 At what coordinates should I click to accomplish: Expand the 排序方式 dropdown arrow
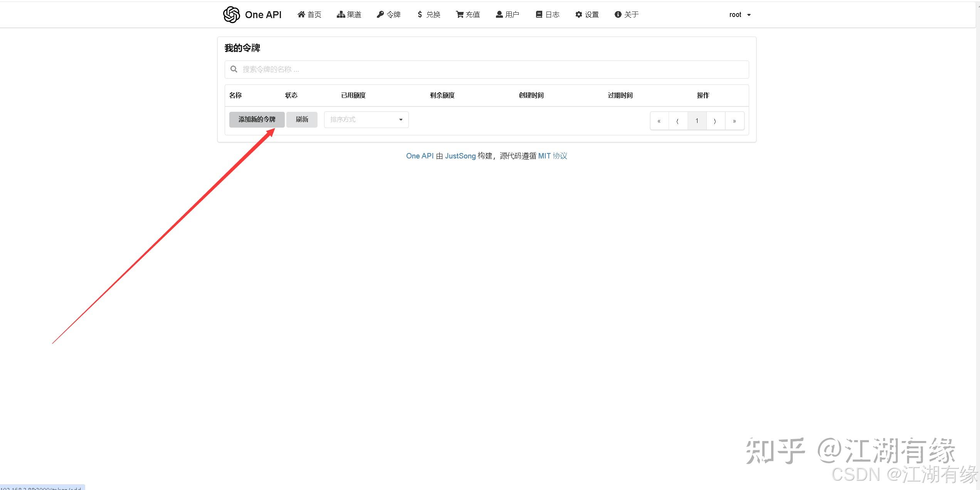point(401,120)
